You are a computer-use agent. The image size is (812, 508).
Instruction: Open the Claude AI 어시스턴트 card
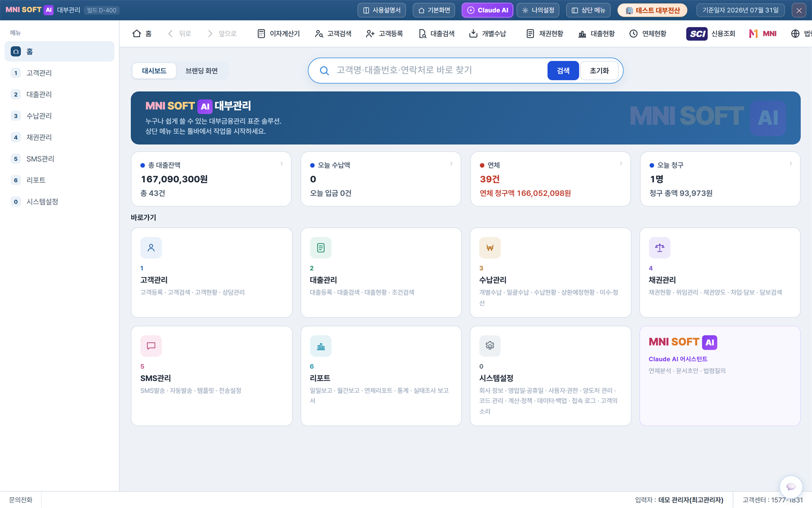[720, 376]
